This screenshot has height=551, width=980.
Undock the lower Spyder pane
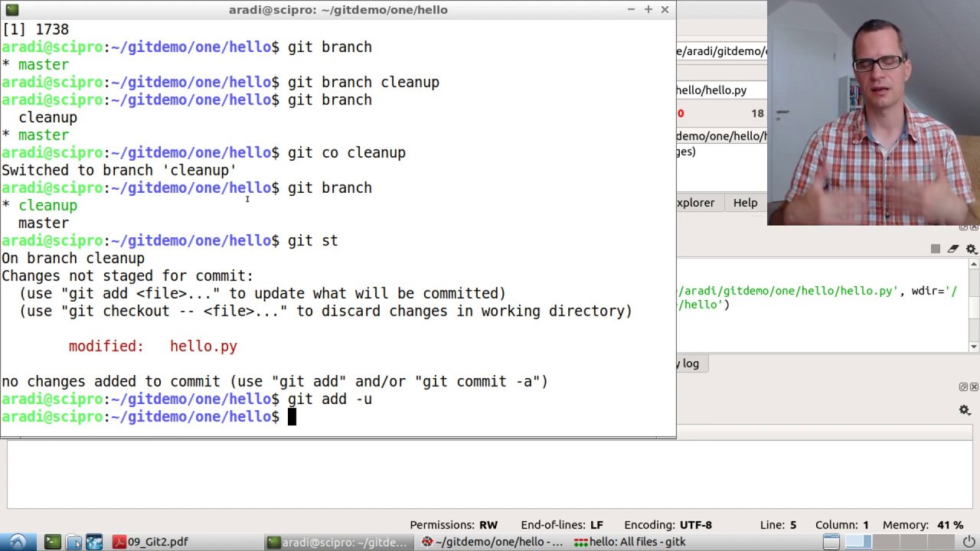(964, 387)
